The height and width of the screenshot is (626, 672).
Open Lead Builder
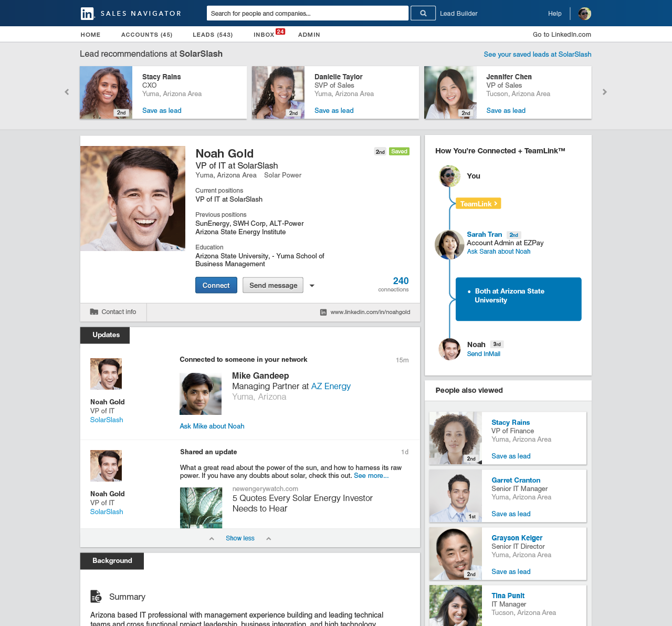459,14
